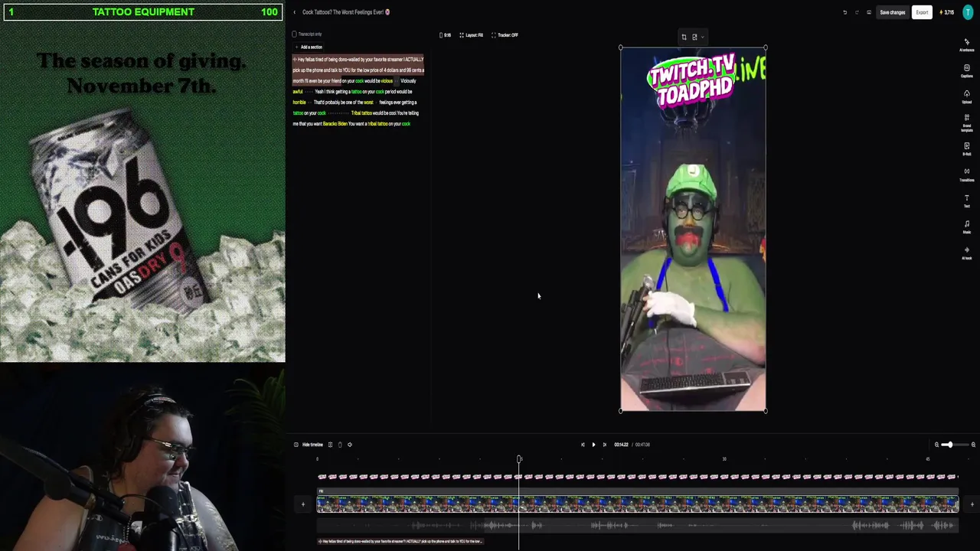This screenshot has height=551, width=980.
Task: Play the video from the timeline controls
Action: (593, 445)
